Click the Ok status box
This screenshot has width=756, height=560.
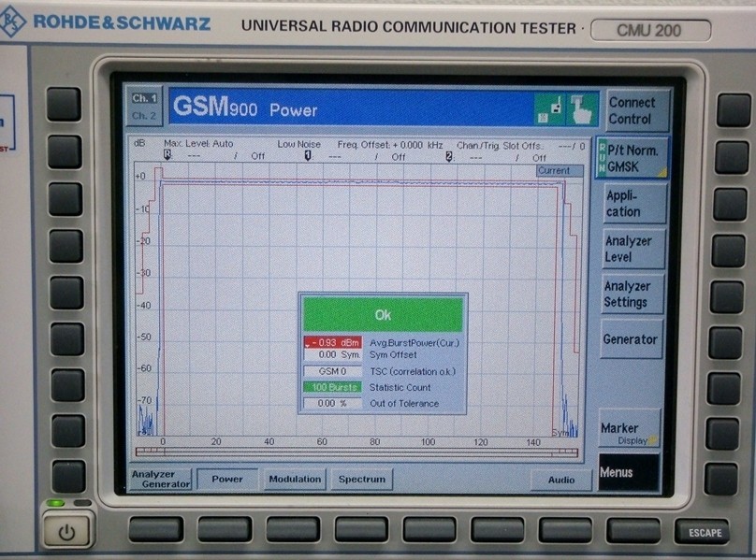pos(383,315)
